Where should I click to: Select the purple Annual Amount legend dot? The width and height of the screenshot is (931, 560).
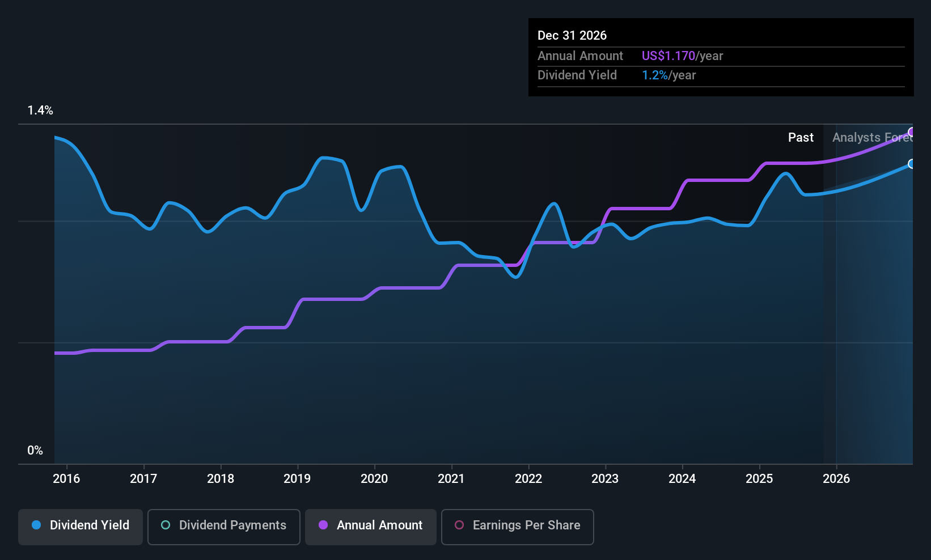323,525
